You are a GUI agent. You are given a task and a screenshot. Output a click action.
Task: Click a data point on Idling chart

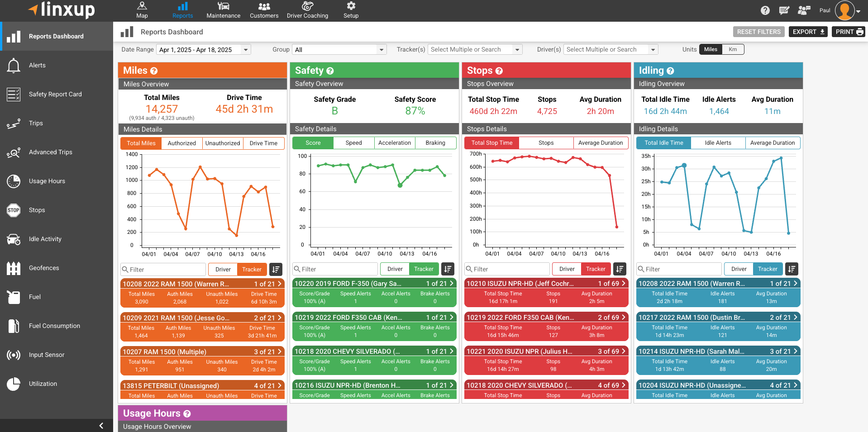point(684,166)
